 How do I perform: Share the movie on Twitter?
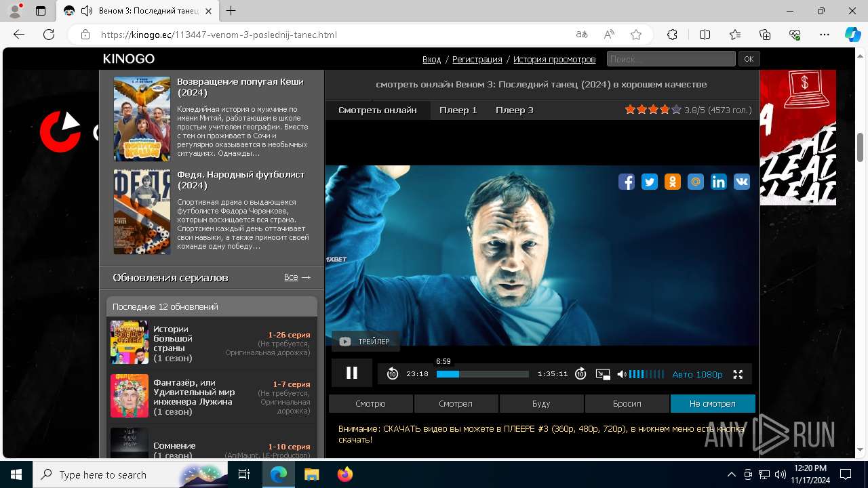tap(650, 182)
